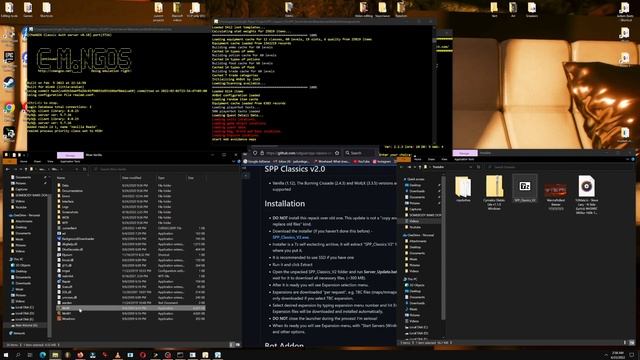
Task: Switch left Explorer to large icons view
Action: (238, 345)
